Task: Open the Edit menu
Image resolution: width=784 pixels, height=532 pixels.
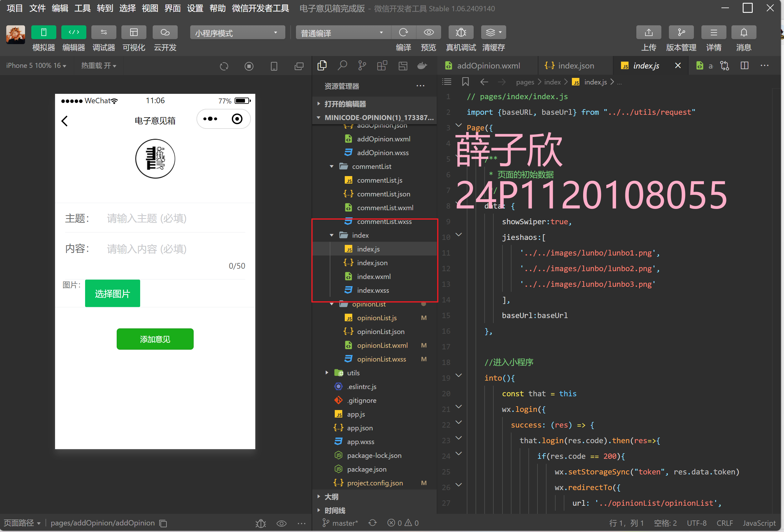Action: pyautogui.click(x=60, y=8)
